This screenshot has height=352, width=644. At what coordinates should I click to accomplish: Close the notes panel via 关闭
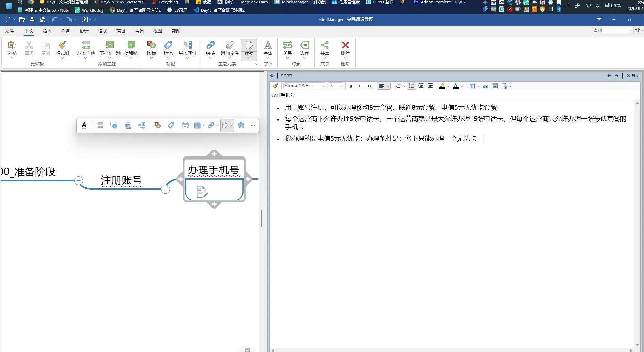pos(632,76)
